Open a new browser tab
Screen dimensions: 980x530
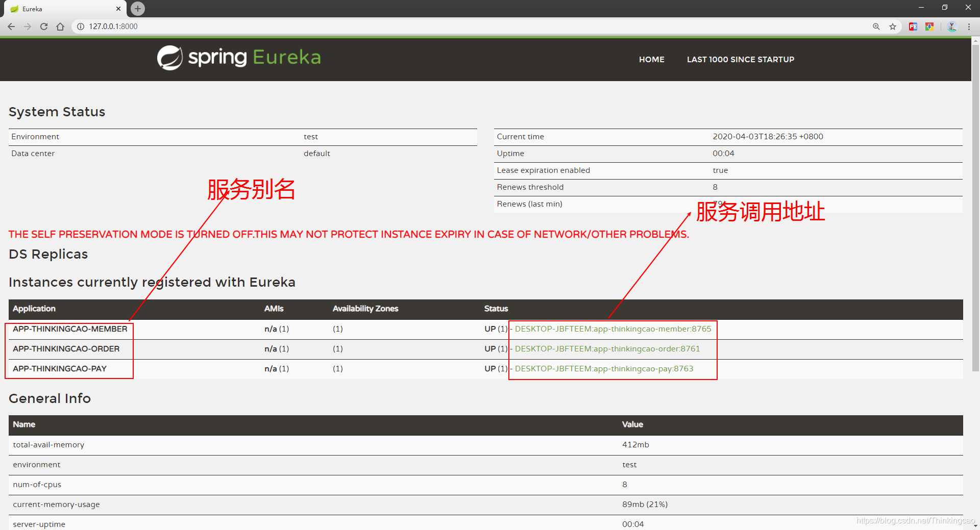(138, 9)
